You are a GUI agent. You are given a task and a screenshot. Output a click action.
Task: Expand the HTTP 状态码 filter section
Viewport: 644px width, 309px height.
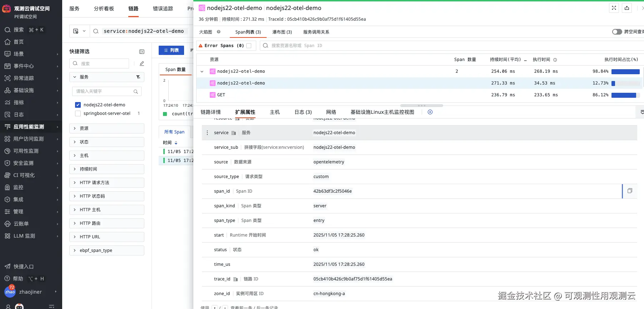pyautogui.click(x=106, y=196)
